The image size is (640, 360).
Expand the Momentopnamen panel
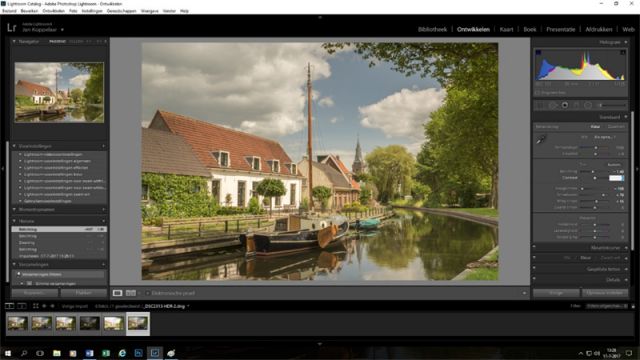(x=14, y=209)
